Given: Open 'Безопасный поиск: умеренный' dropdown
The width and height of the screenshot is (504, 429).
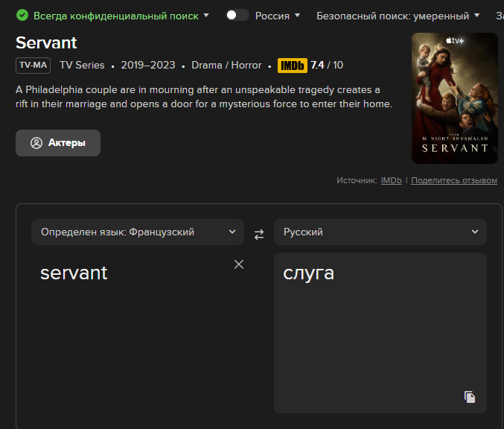Looking at the screenshot, I should [398, 16].
